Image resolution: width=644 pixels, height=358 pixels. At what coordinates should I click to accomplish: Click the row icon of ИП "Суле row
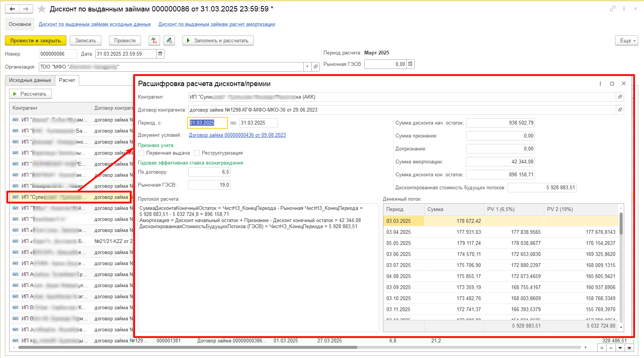15,197
